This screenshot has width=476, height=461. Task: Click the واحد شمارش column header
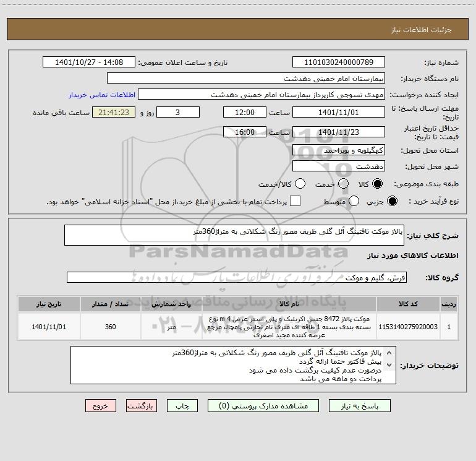(171, 304)
